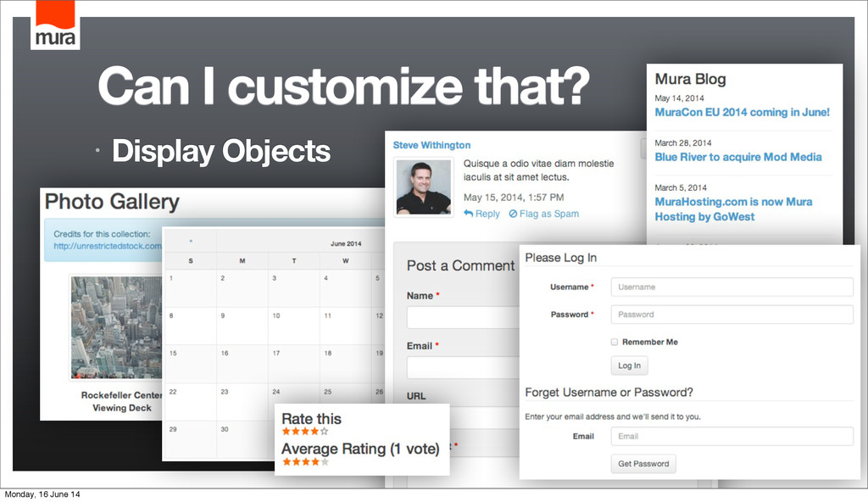Open the MuraCon EU 2014 blog post
868x502 pixels.
coord(743,112)
